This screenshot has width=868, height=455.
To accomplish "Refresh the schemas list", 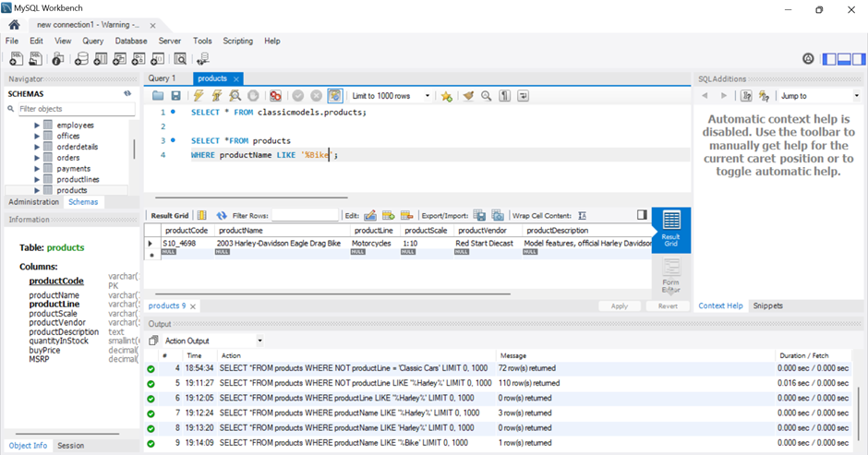I will [127, 93].
